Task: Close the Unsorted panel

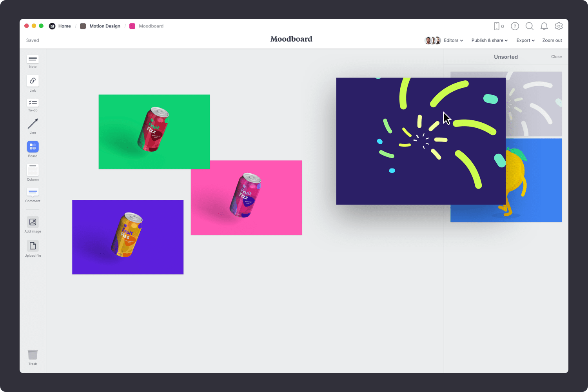Action: (x=556, y=56)
